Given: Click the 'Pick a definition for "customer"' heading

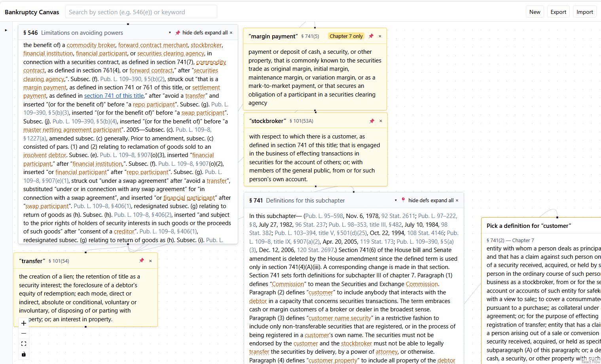Looking at the screenshot, I should (x=529, y=226).
